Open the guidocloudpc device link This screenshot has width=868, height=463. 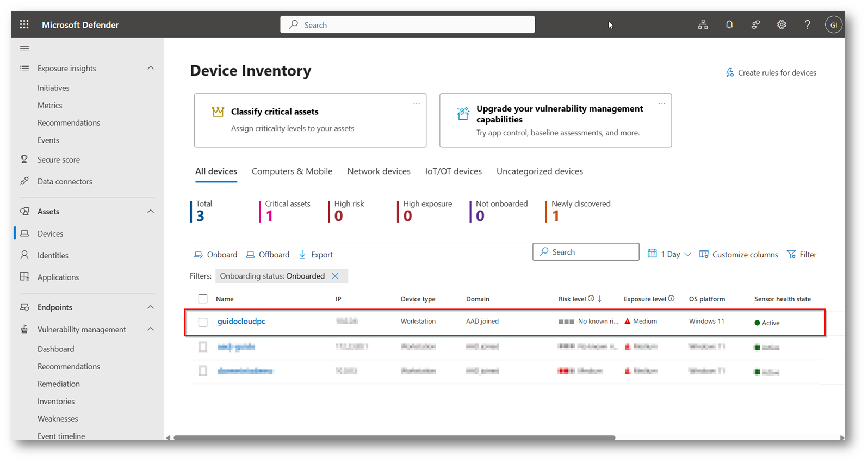241,322
